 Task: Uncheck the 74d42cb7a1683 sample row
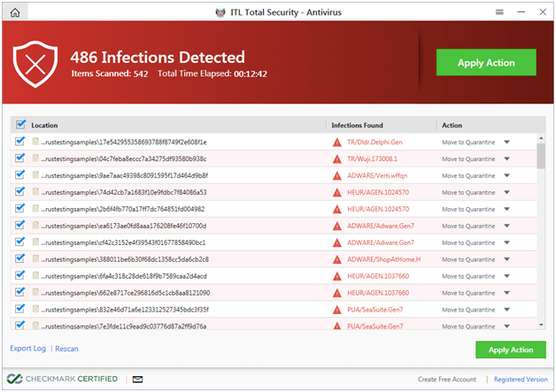[x=19, y=191]
